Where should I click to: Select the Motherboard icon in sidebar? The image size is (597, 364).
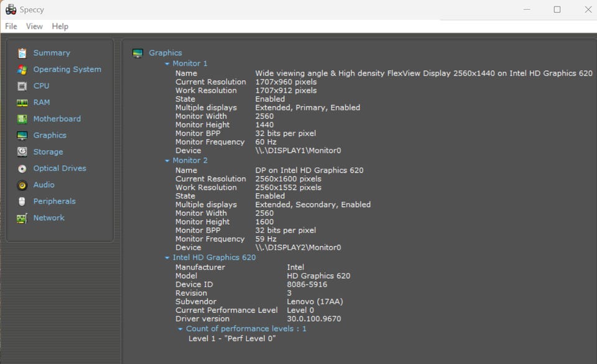[x=22, y=119]
